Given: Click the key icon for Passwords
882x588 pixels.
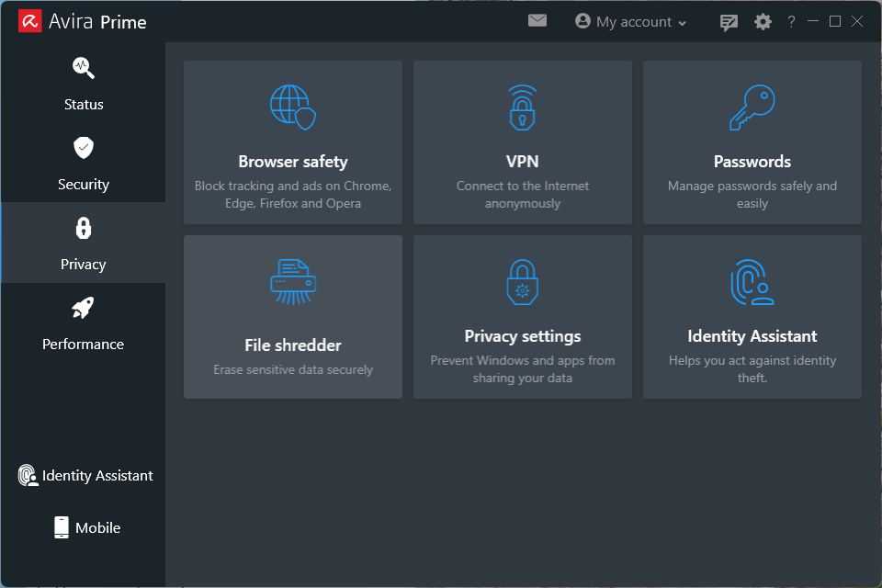Looking at the screenshot, I should pyautogui.click(x=752, y=107).
